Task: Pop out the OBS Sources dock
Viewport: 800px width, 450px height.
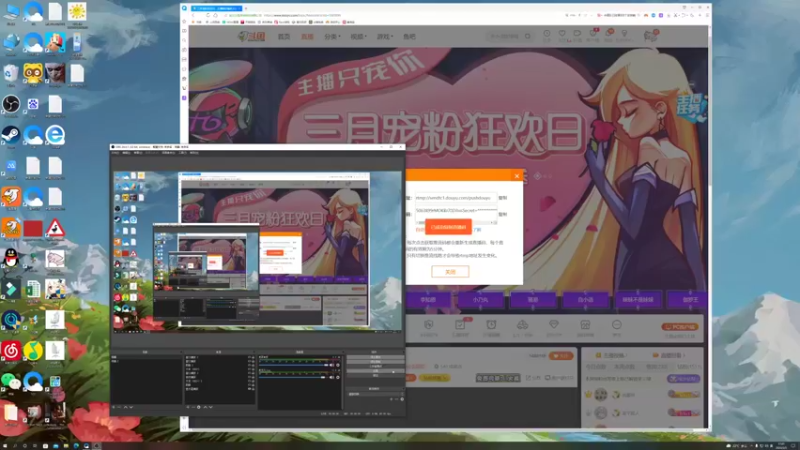Action: (x=254, y=352)
